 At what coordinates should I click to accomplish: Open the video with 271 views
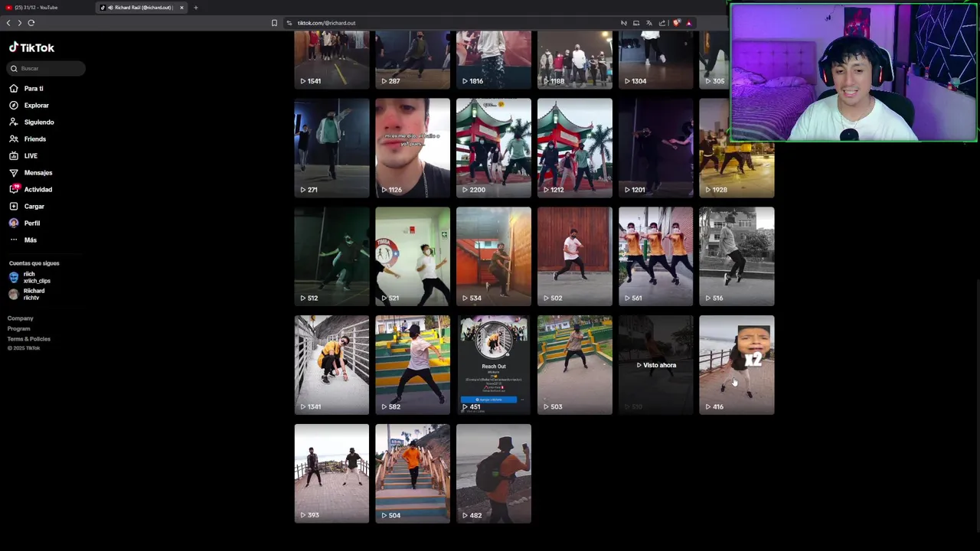332,148
